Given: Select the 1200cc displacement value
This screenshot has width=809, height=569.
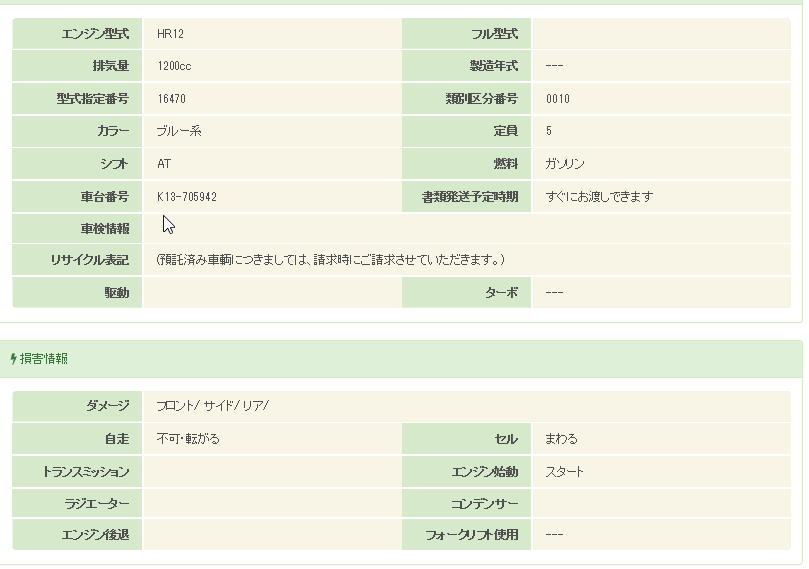Looking at the screenshot, I should pos(174,66).
